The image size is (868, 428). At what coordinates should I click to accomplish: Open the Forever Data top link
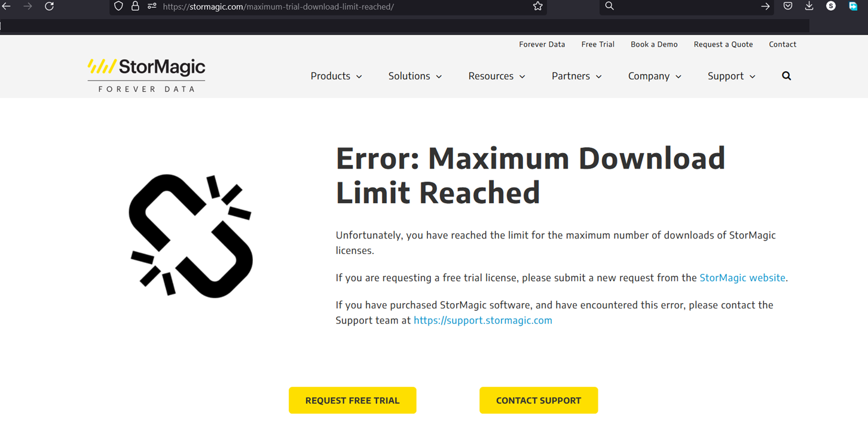(x=542, y=44)
